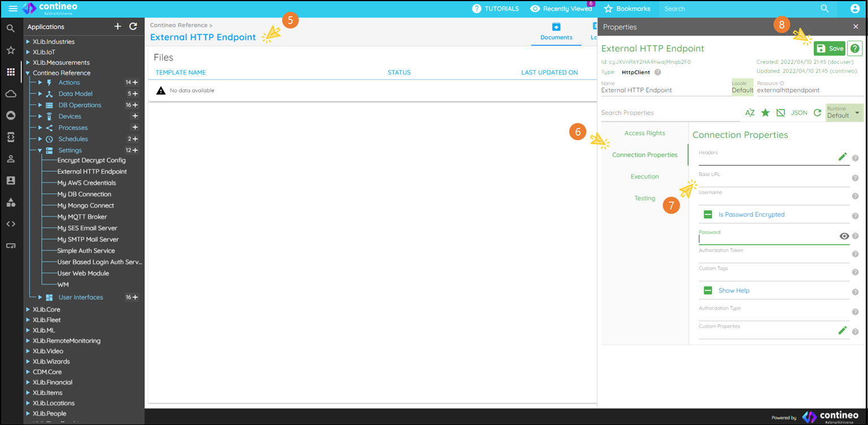This screenshot has width=868, height=425.
Task: Save the External HTTP Endpoint properties
Action: (x=830, y=48)
